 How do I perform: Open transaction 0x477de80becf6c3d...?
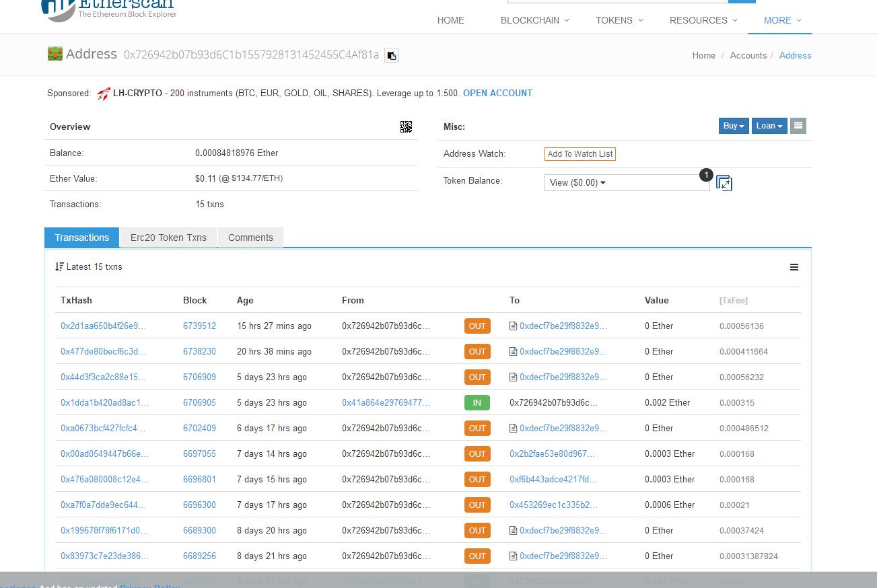click(103, 352)
